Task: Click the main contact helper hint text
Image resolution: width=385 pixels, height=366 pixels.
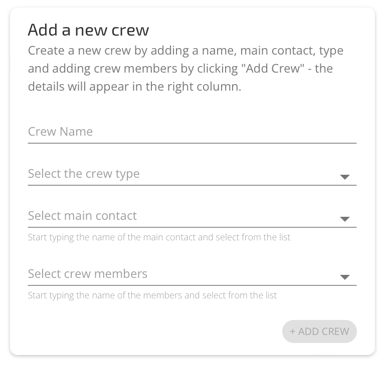Action: click(x=159, y=237)
